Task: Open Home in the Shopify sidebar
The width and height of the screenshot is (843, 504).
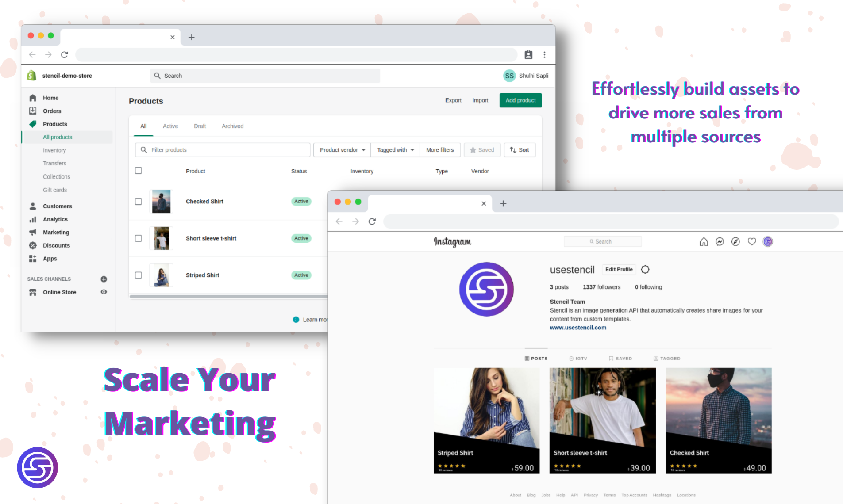Action: click(50, 98)
